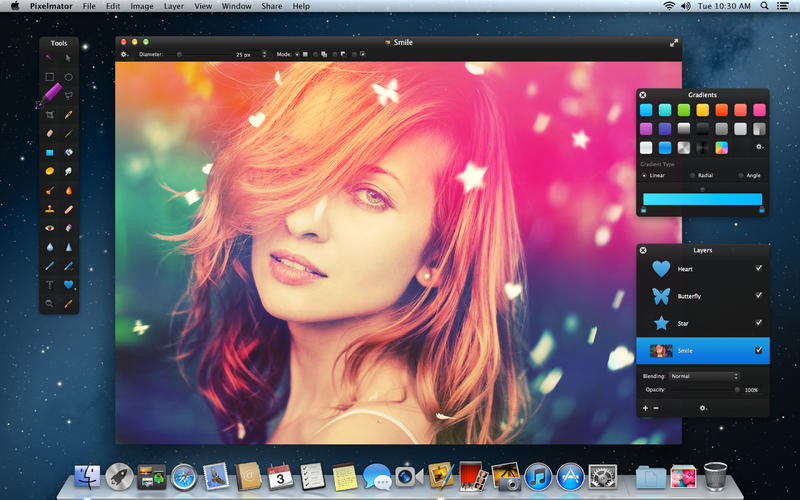Screen dimensions: 800x500
Task: Pick the green gradient preset
Action: click(x=684, y=110)
